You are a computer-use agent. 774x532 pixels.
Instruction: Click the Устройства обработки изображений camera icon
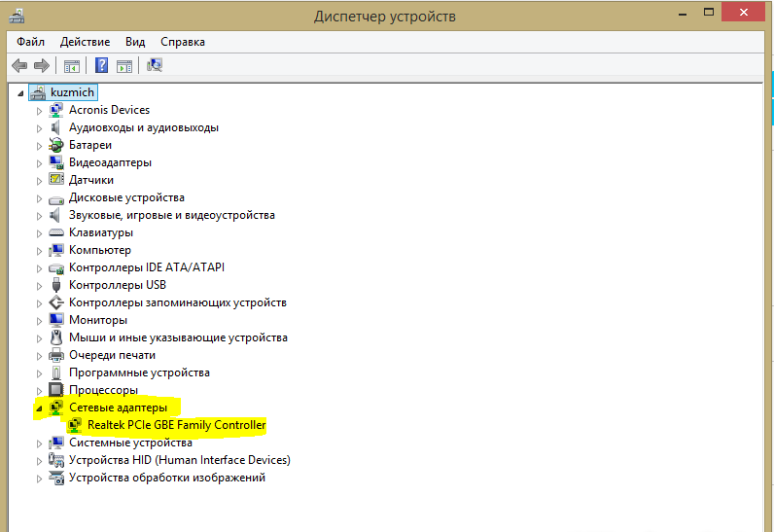56,478
